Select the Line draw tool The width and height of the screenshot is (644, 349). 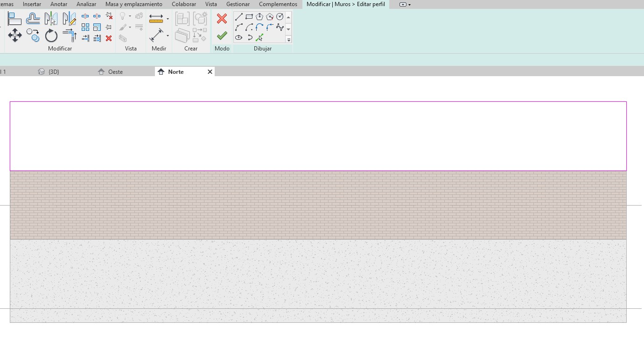point(239,17)
